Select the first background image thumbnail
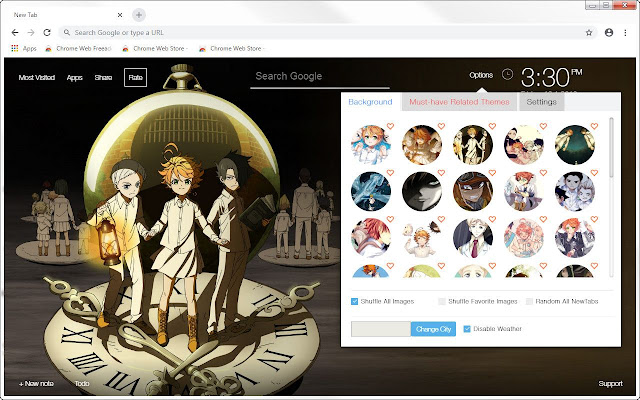 click(371, 145)
